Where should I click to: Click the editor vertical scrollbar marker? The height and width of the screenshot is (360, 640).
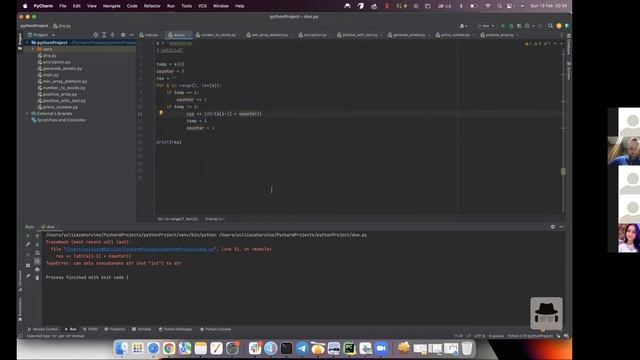click(x=563, y=171)
